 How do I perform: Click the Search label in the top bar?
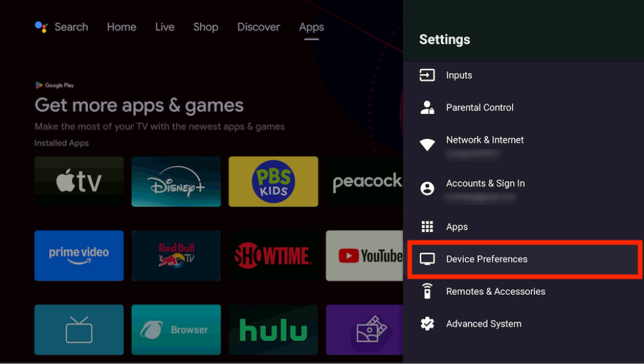[71, 27]
